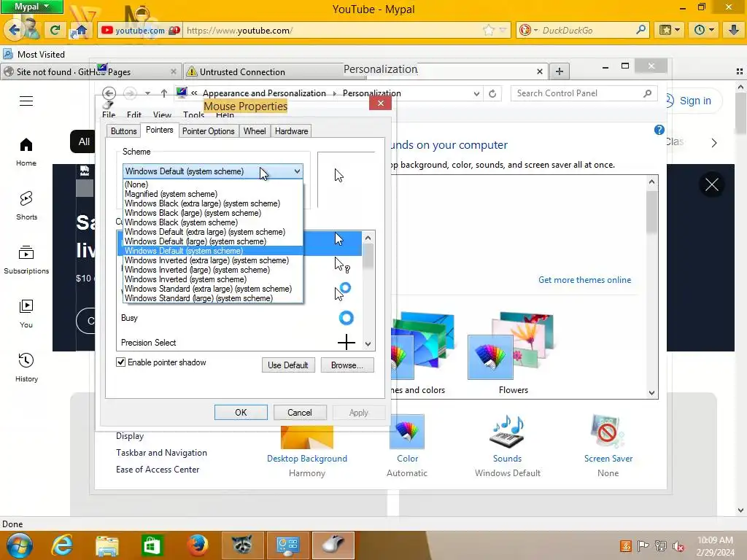Open YouTube Subscriptions from sidebar
The height and width of the screenshot is (560, 747).
pyautogui.click(x=26, y=260)
